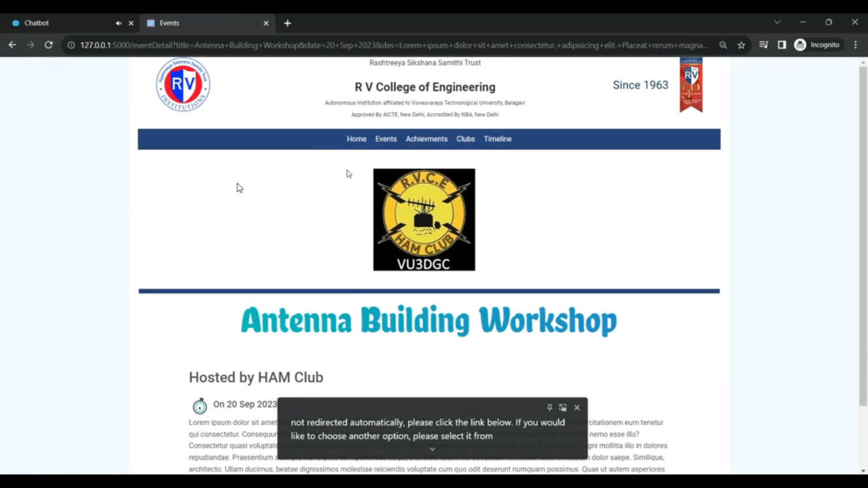Open the zoom magnifier in address bar
The width and height of the screenshot is (868, 488).
click(x=723, y=45)
